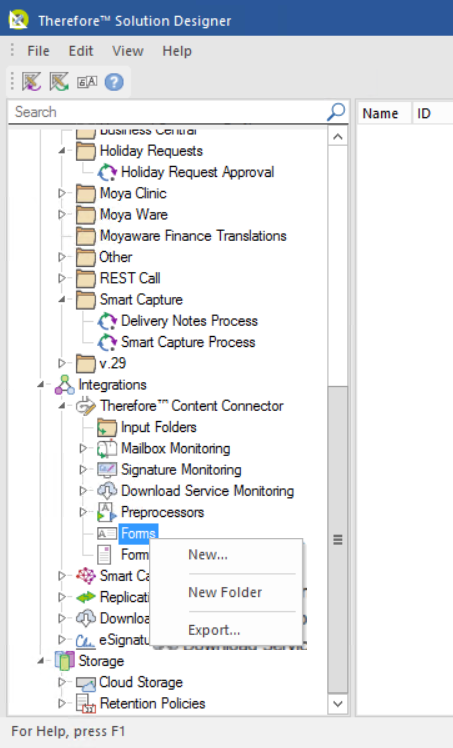453x748 pixels.
Task: Click the Moya Clinic folder icon
Action: tap(86, 194)
